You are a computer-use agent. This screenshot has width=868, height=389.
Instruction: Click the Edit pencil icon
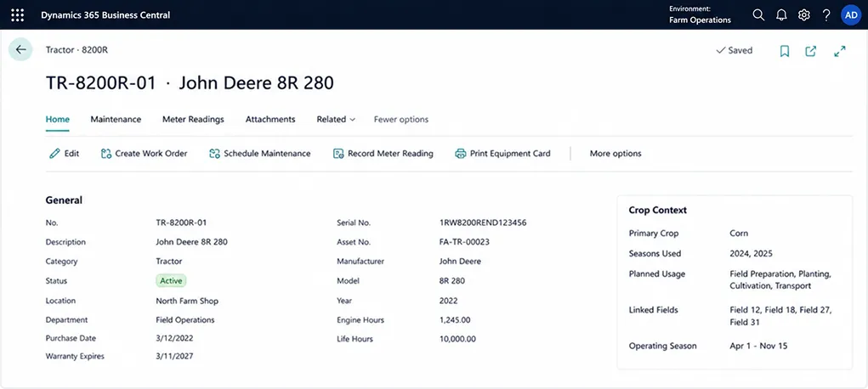54,153
